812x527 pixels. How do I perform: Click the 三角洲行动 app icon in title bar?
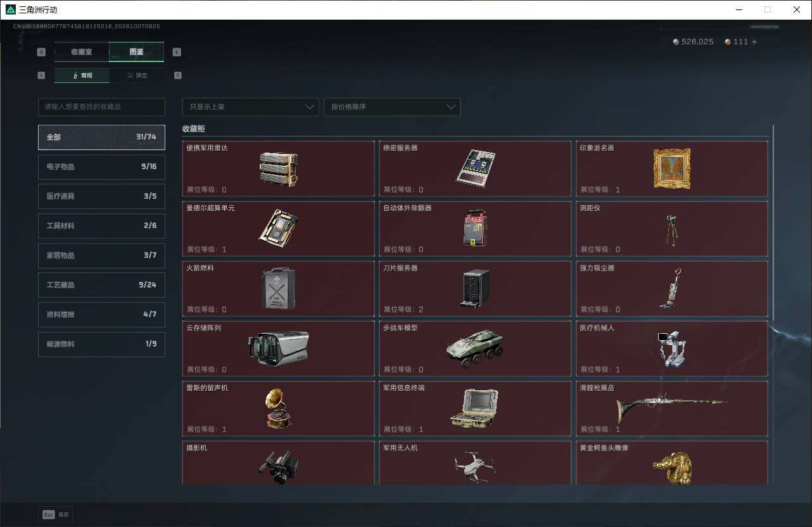(x=11, y=10)
